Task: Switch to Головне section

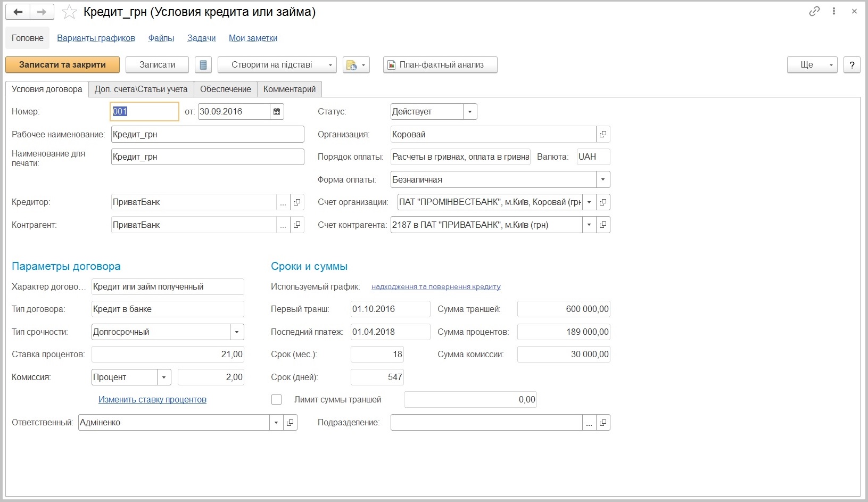Action: 28,38
